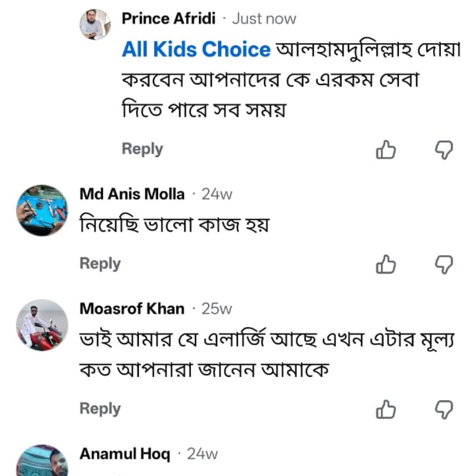Open the Prince Afridi username
Screen dimensions: 476x476
(168, 19)
